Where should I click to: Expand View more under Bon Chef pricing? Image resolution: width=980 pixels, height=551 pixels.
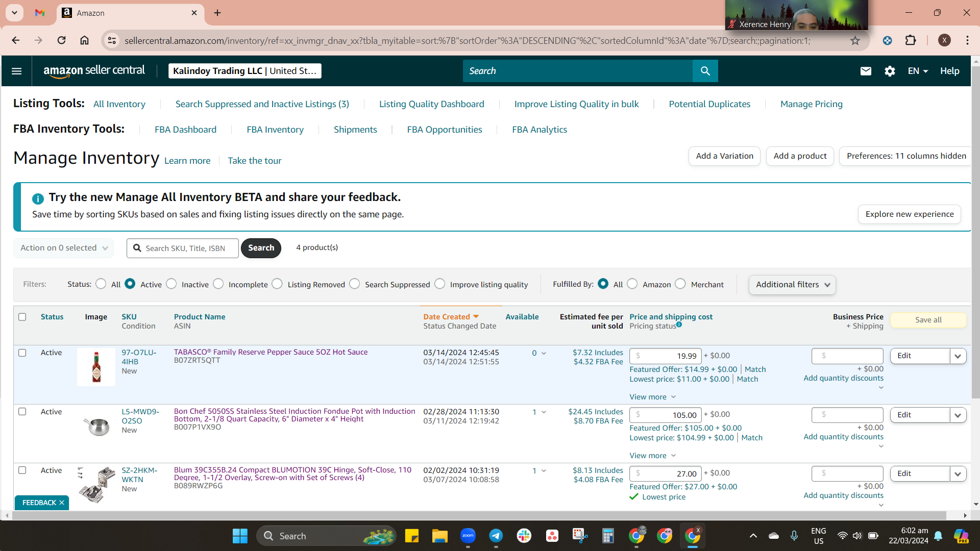[652, 456]
